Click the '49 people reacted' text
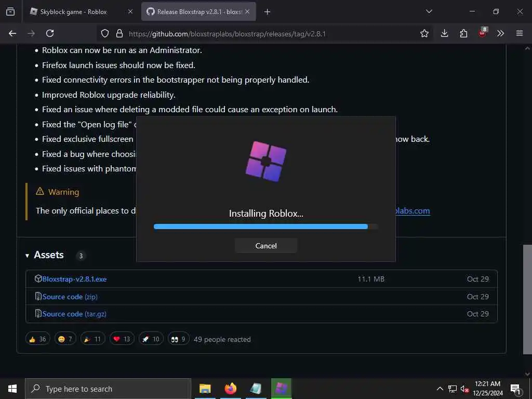 (222, 339)
